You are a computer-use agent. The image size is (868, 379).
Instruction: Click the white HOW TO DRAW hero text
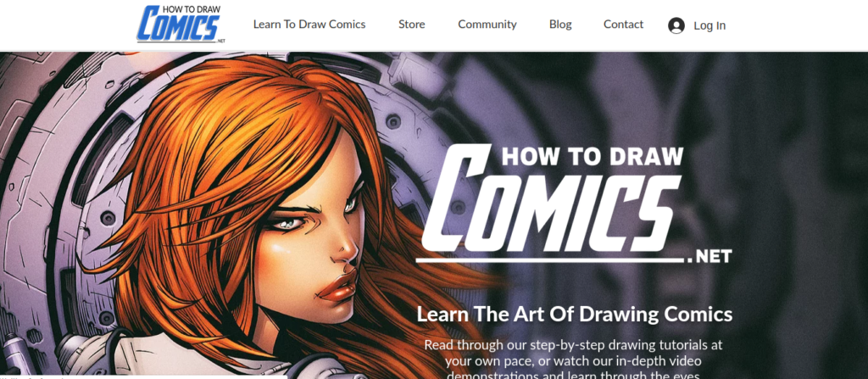pyautogui.click(x=593, y=156)
